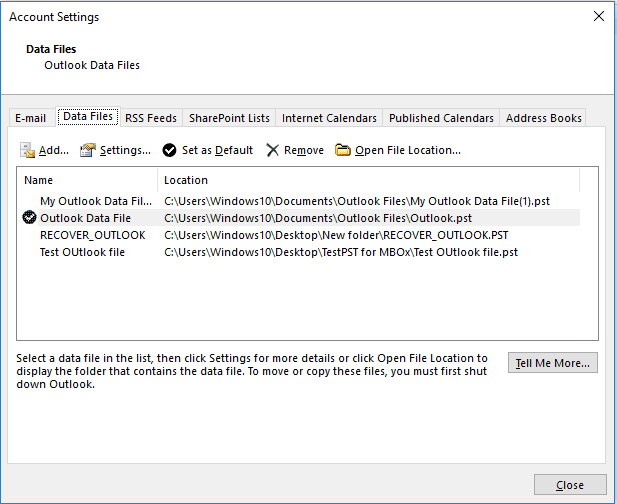Open Settings... for the selected data file
The image size is (617, 504).
coord(125,150)
